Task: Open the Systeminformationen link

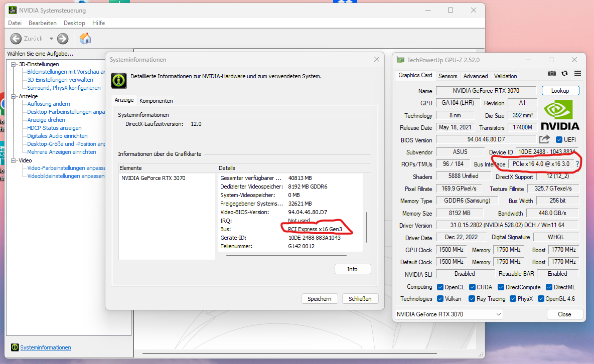Action: [46, 347]
